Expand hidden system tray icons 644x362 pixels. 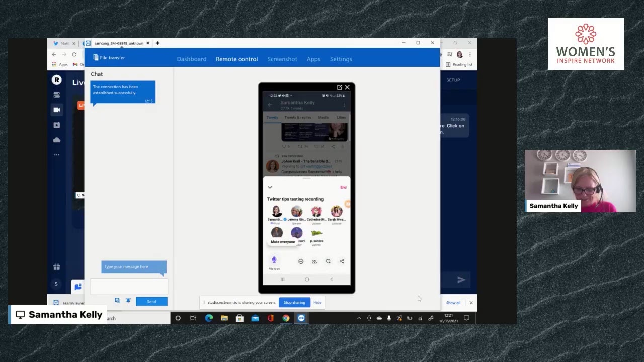[359, 318]
